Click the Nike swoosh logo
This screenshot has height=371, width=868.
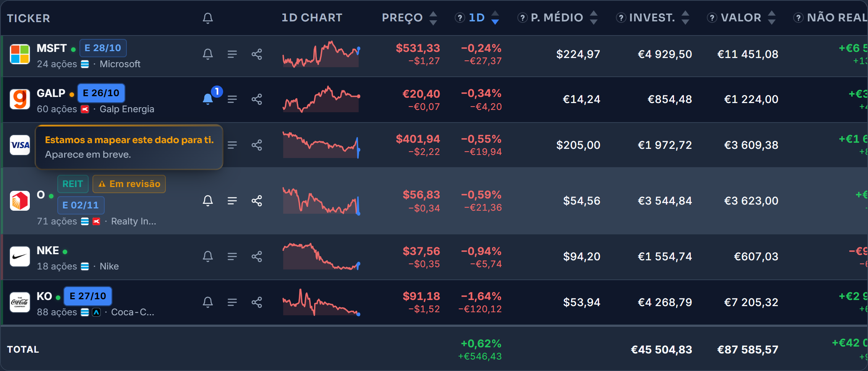(20, 256)
